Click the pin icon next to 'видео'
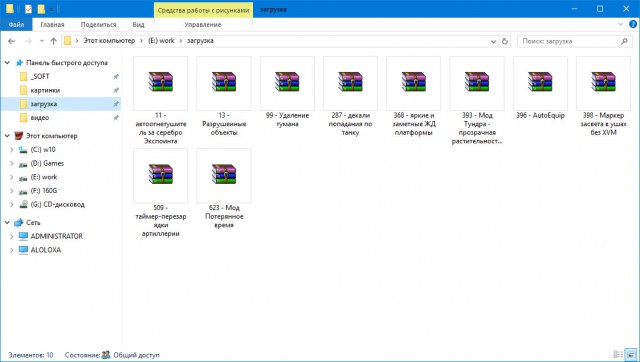This screenshot has height=362, width=640. (116, 118)
